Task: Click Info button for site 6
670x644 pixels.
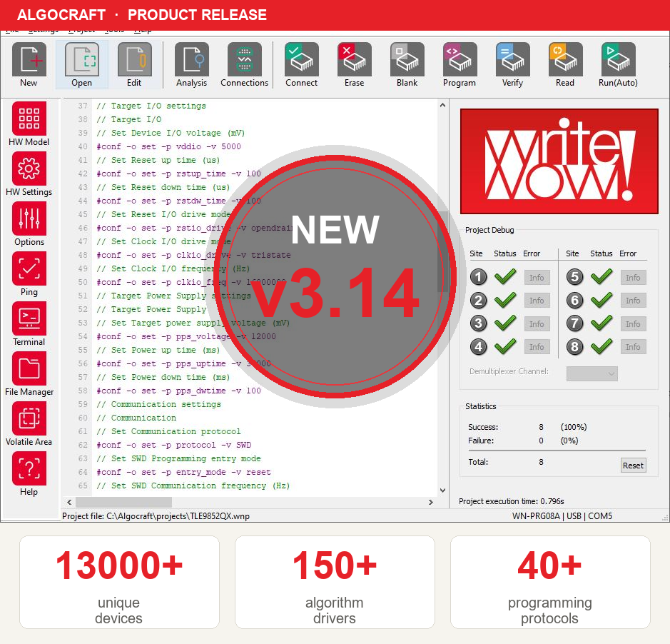Action: pyautogui.click(x=633, y=301)
